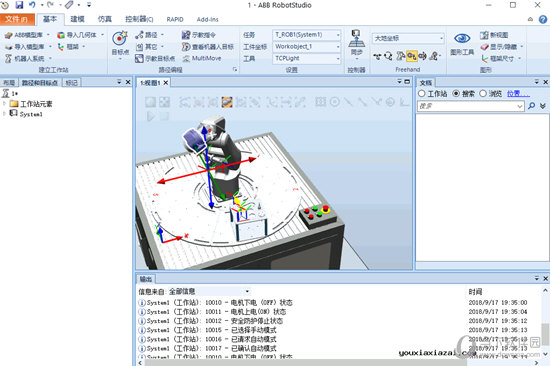The height and width of the screenshot is (366, 550).
Task: Select the 工作站 radio button
Action: pyautogui.click(x=422, y=93)
